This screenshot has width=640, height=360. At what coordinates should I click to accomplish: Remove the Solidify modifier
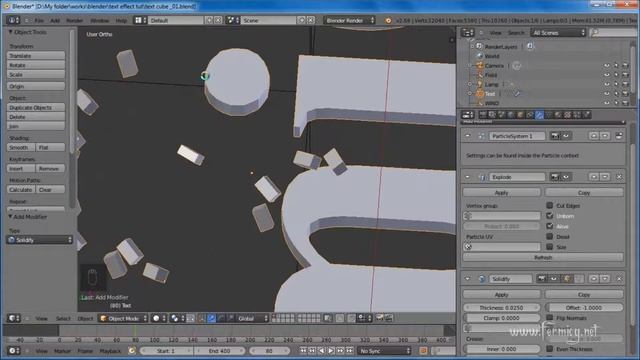619,279
